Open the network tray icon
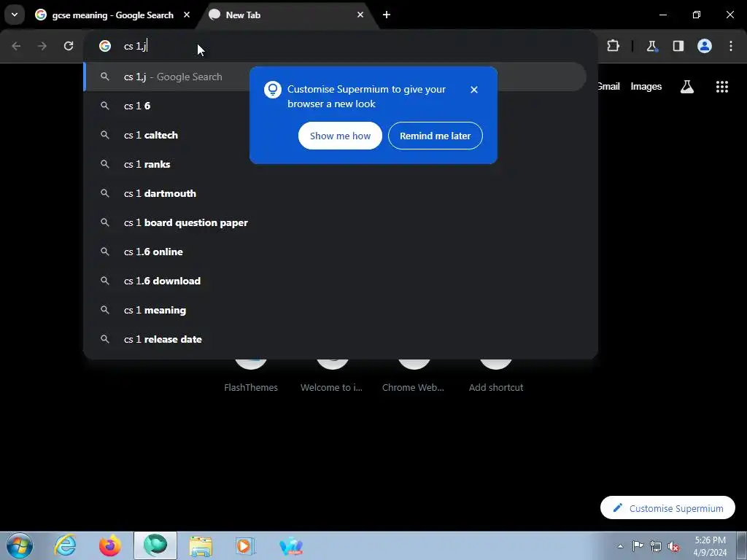 (x=656, y=546)
